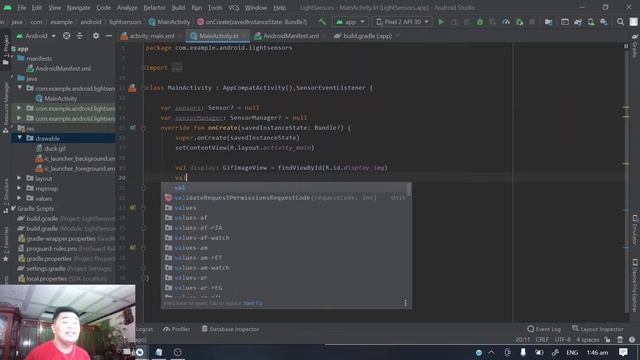Viewport: 640px width, 360px height.
Task: Hide the Project panel with minus icon
Action: 109,36
